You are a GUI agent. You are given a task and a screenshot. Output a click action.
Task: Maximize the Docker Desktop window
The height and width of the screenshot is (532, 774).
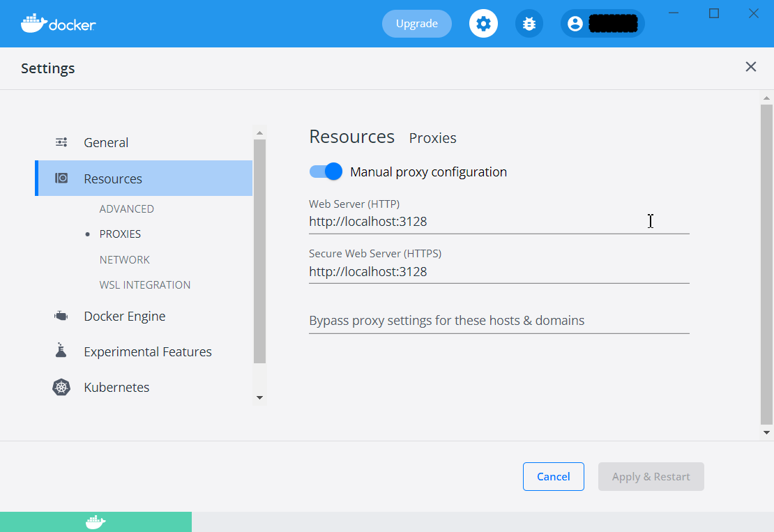[714, 13]
